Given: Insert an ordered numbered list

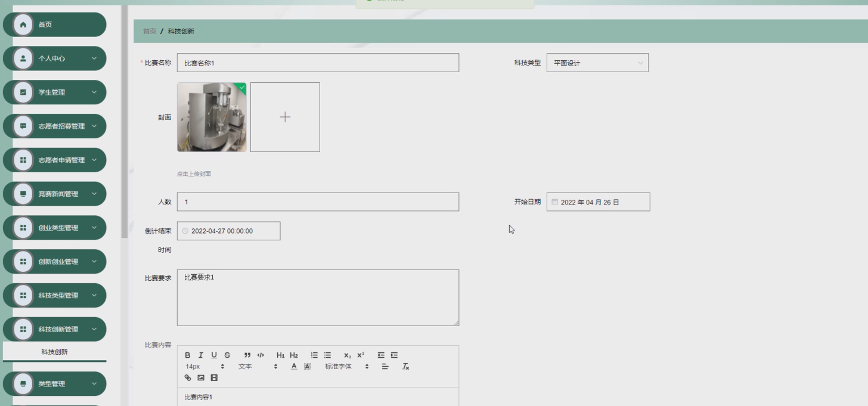Looking at the screenshot, I should (314, 355).
